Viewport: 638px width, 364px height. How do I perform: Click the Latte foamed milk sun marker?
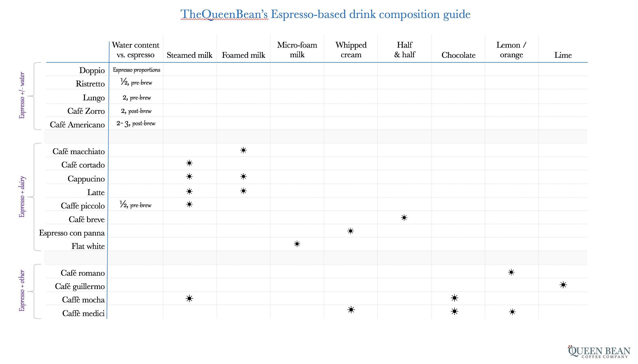(243, 191)
